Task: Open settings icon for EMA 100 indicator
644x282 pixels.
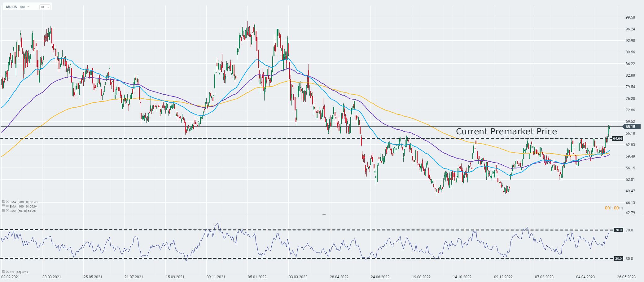Action: pos(3,206)
